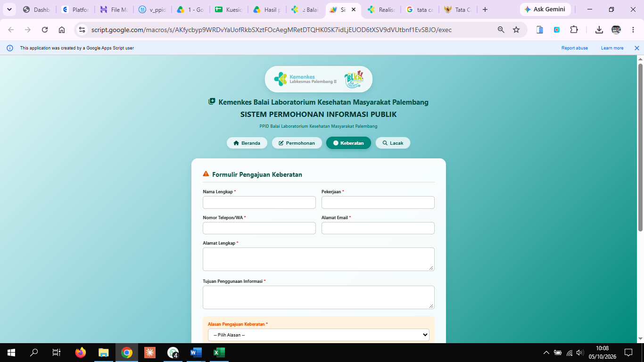The width and height of the screenshot is (644, 362).
Task: Click the Learn more link
Action: [x=612, y=48]
